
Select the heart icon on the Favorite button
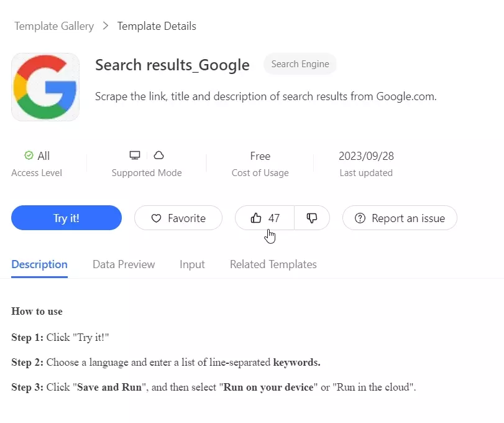[x=155, y=218]
